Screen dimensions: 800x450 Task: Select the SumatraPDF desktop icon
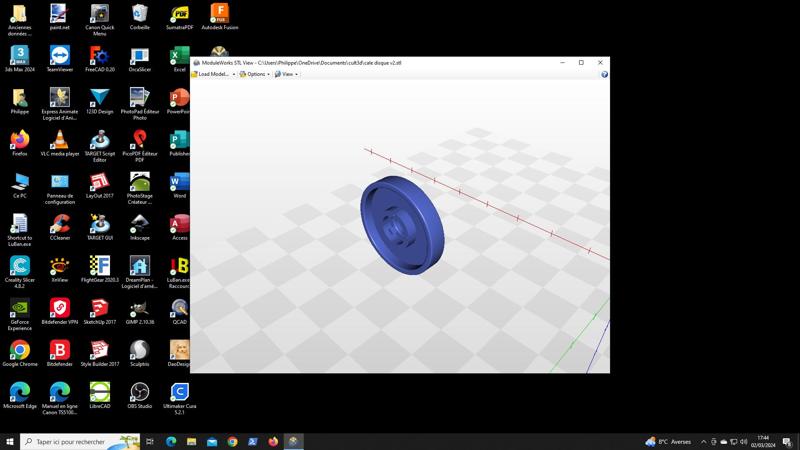180,17
